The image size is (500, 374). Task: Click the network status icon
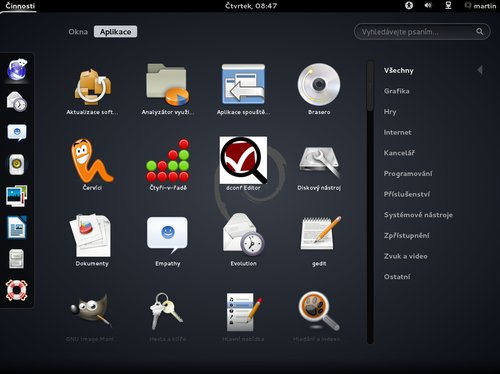[448, 5]
